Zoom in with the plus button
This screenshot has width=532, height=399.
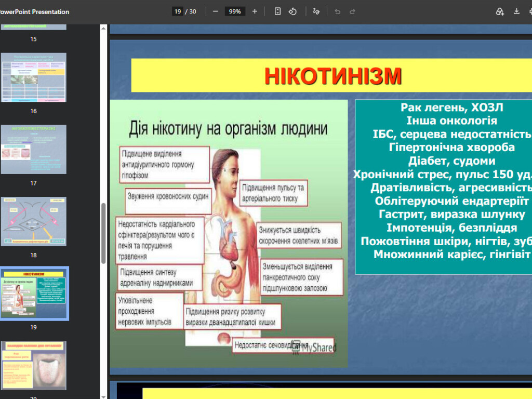click(x=255, y=11)
